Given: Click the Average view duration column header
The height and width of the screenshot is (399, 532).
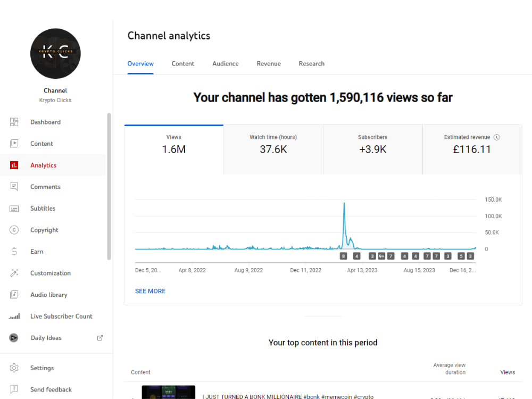Looking at the screenshot, I should coord(449,369).
